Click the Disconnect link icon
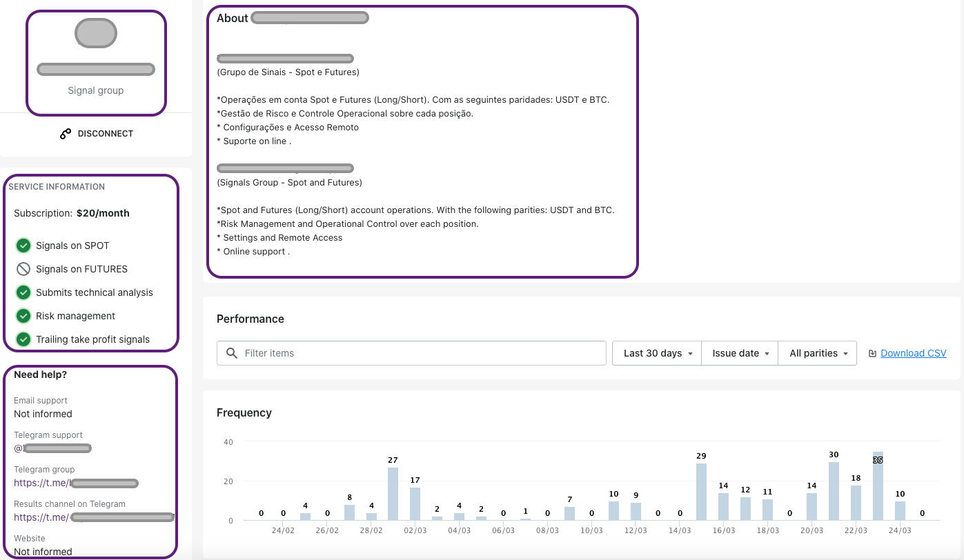This screenshot has width=964, height=560. [x=66, y=134]
